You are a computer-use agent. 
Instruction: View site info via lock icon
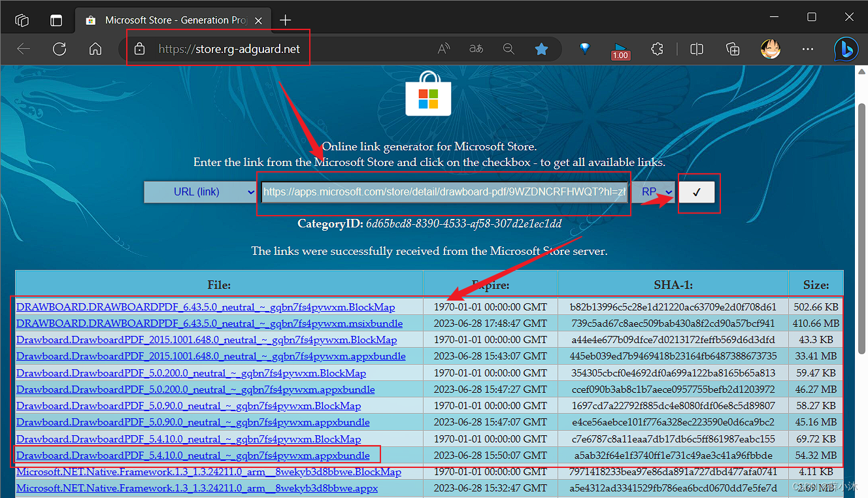click(139, 49)
